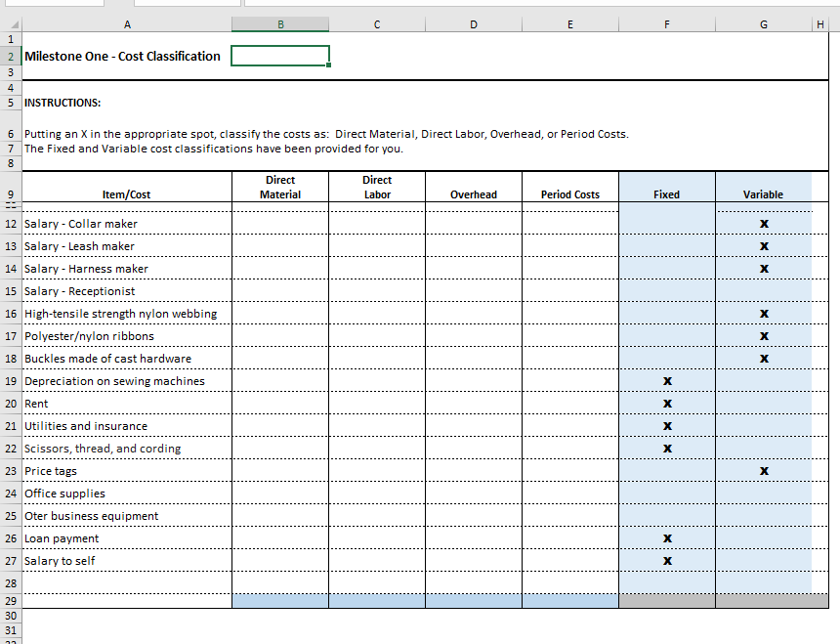Select Fixed X for Loan payment row

pos(667,538)
